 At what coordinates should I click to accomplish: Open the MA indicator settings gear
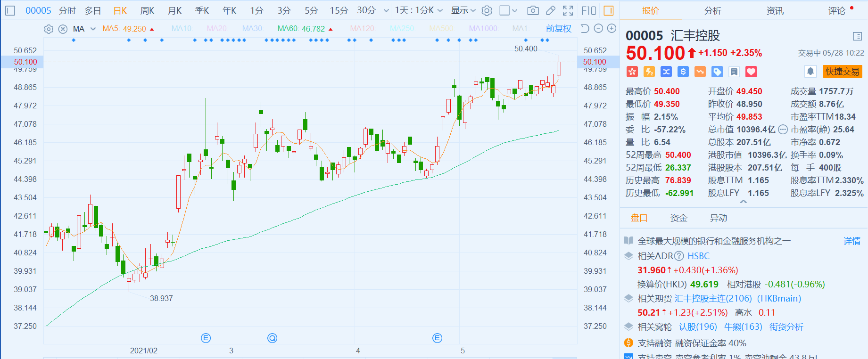pyautogui.click(x=49, y=29)
